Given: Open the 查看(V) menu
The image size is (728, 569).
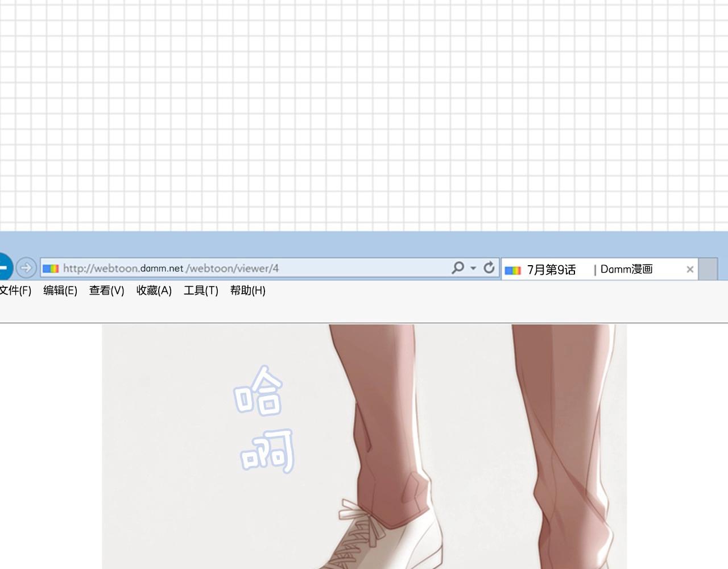Looking at the screenshot, I should point(107,291).
